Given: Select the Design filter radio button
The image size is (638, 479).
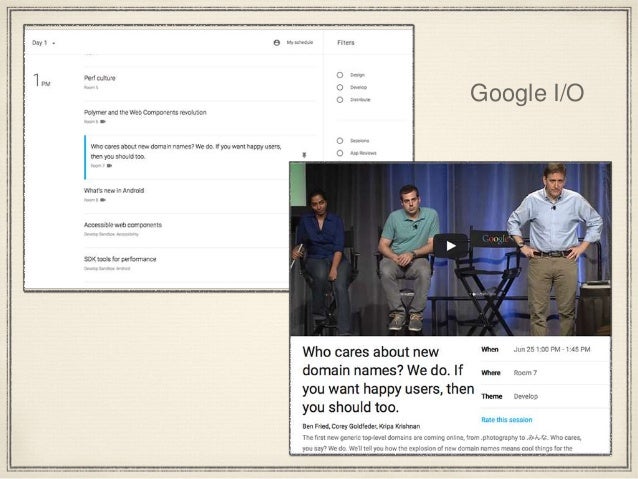Looking at the screenshot, I should 340,75.
